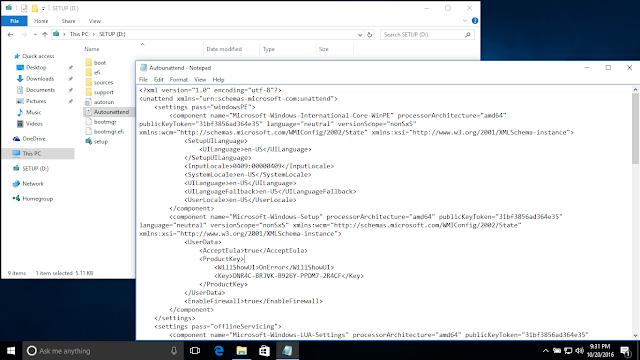This screenshot has height=360, width=640.
Task: Refresh the SETUP (D:) folder view
Action: point(370,35)
